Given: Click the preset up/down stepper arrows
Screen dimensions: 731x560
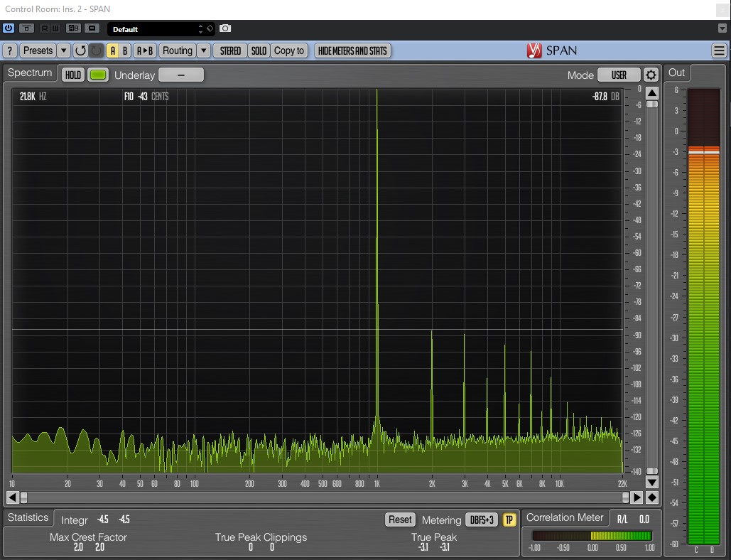Looking at the screenshot, I should coord(200,29).
